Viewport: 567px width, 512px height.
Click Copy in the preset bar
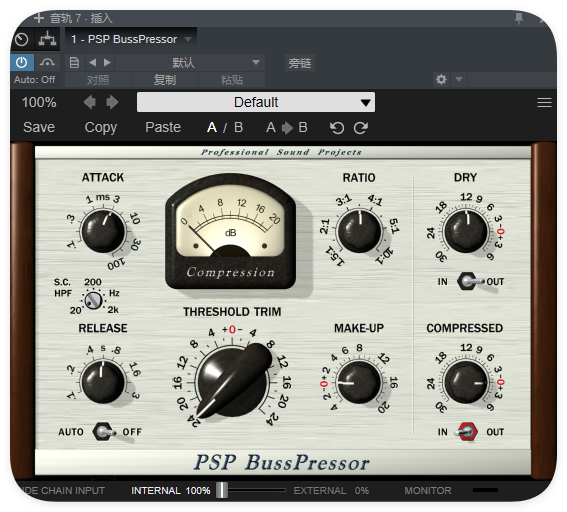(101, 128)
